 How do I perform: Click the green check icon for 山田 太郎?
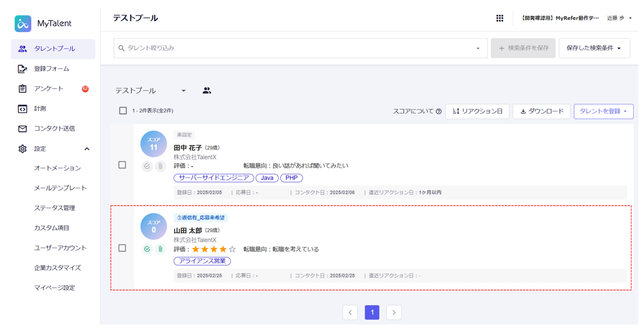[147, 249]
